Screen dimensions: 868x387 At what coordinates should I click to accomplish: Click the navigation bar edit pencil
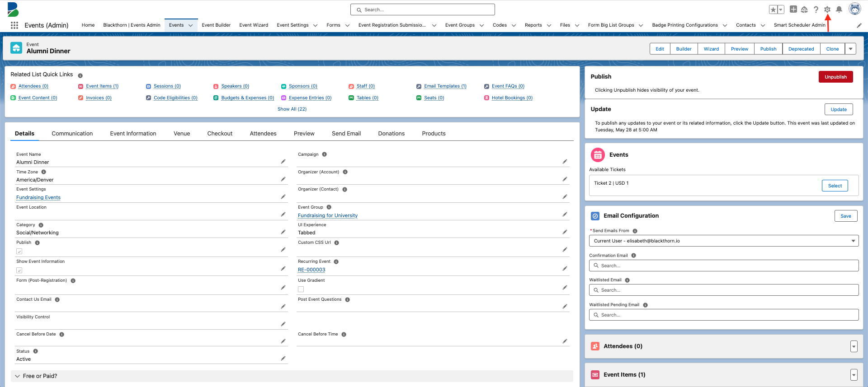click(859, 25)
